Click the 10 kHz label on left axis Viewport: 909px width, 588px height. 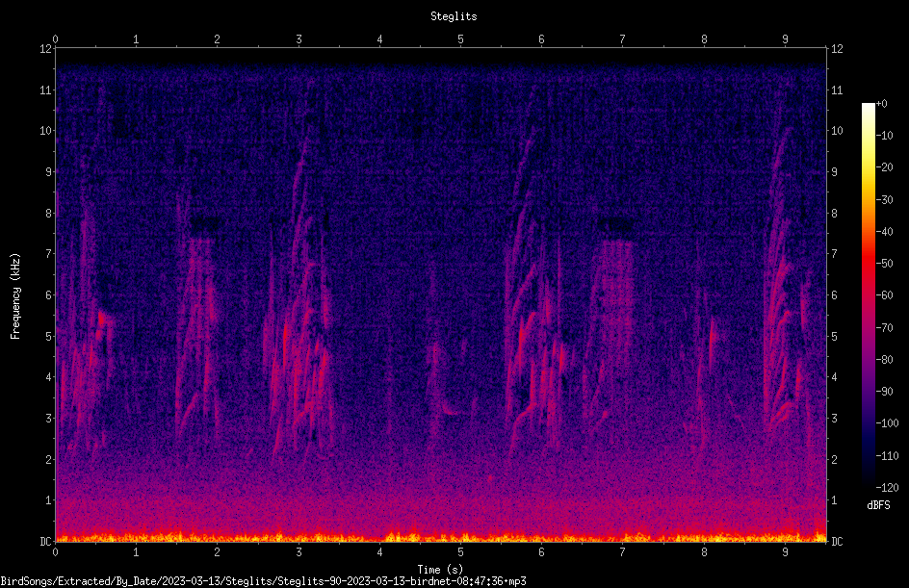[x=46, y=130]
